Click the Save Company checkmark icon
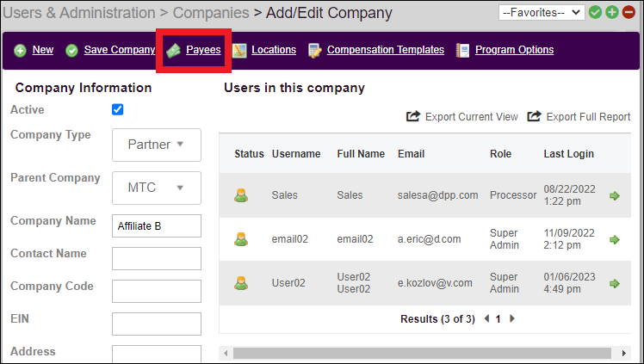644x364 pixels. [71, 51]
